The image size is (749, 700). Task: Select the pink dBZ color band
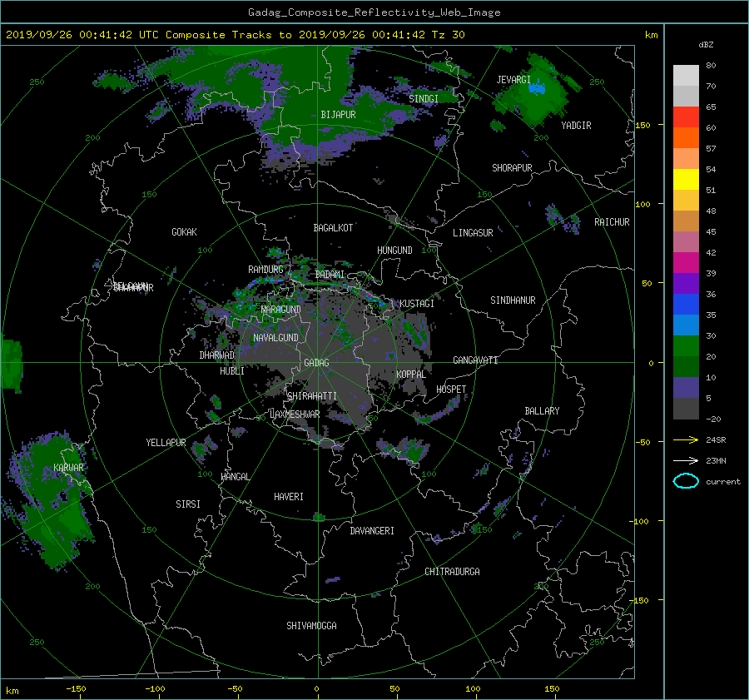pyautogui.click(x=686, y=242)
